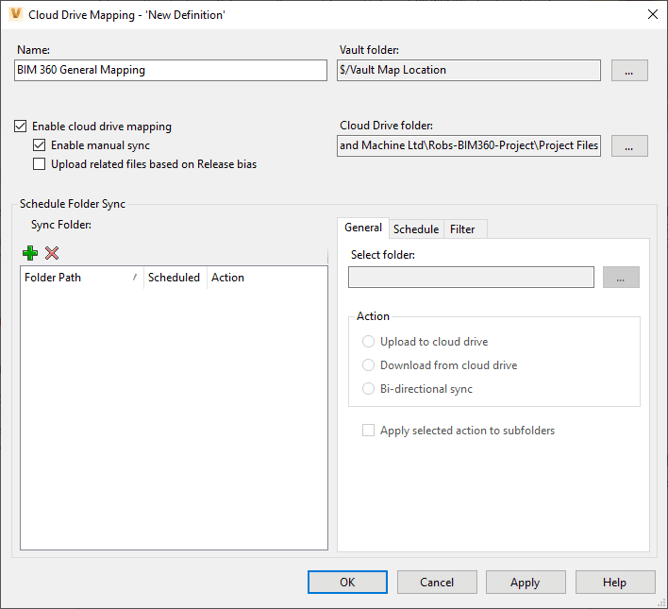The image size is (668, 609).
Task: Click the Scheduled column header
Action: coord(175,278)
